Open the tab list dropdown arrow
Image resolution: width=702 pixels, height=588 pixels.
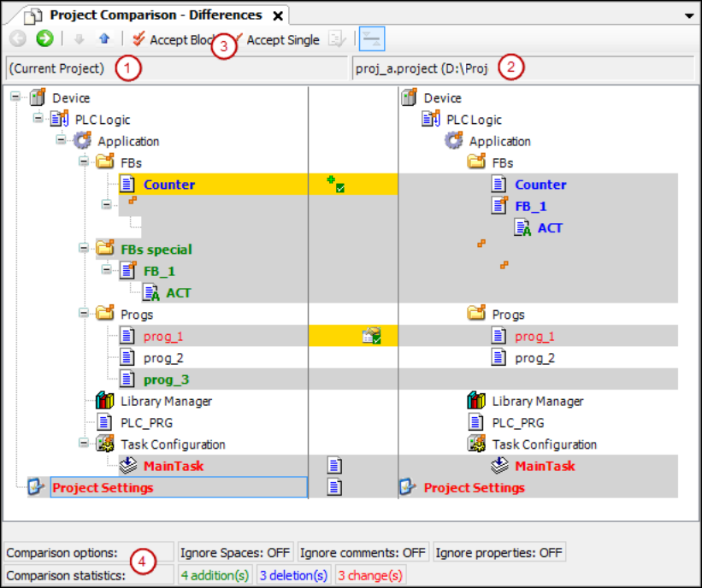click(689, 15)
